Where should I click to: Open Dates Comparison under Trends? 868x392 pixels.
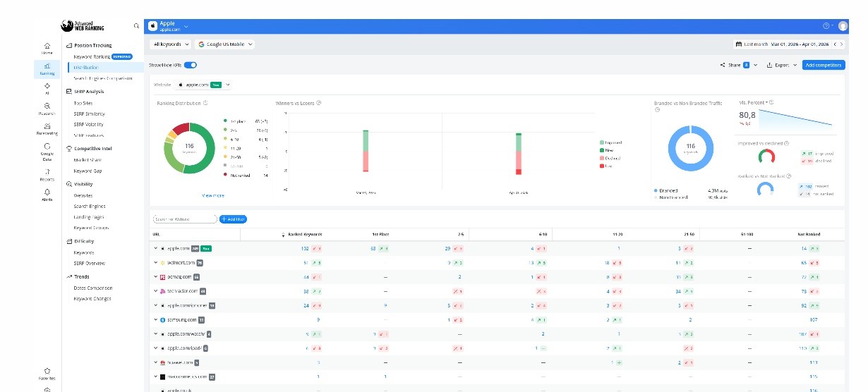click(92, 288)
